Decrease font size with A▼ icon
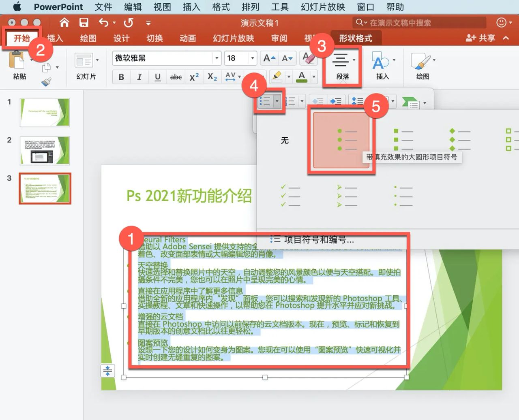Viewport: 519px width, 420px height. 287,58
